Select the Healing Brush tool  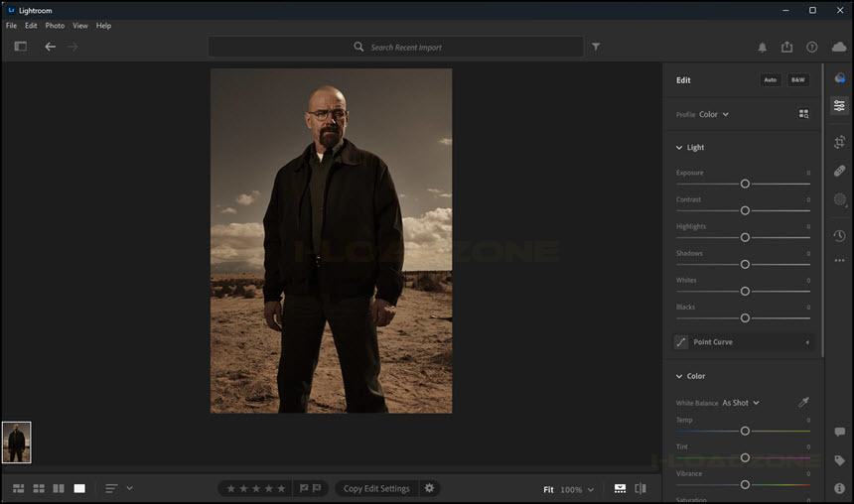pos(840,171)
